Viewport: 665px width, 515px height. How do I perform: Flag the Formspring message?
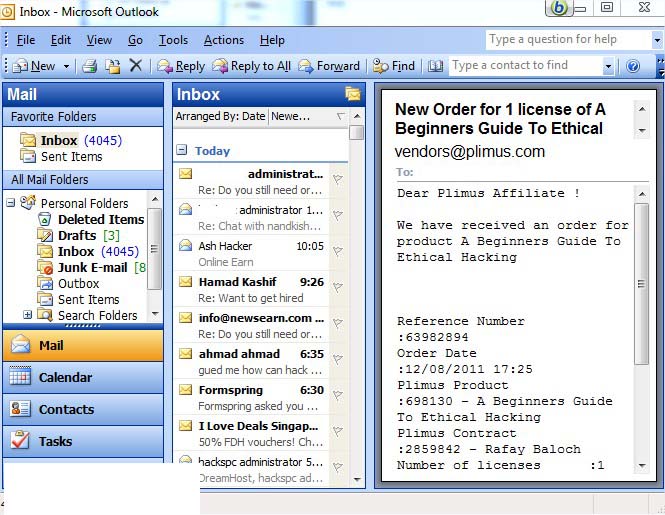tap(338, 395)
